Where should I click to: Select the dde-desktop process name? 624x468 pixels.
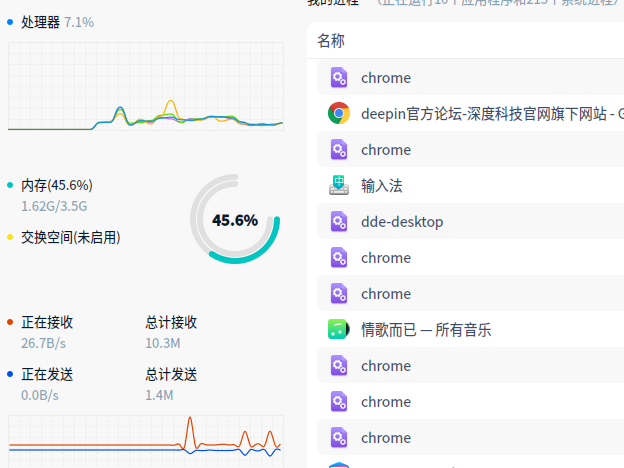point(401,221)
